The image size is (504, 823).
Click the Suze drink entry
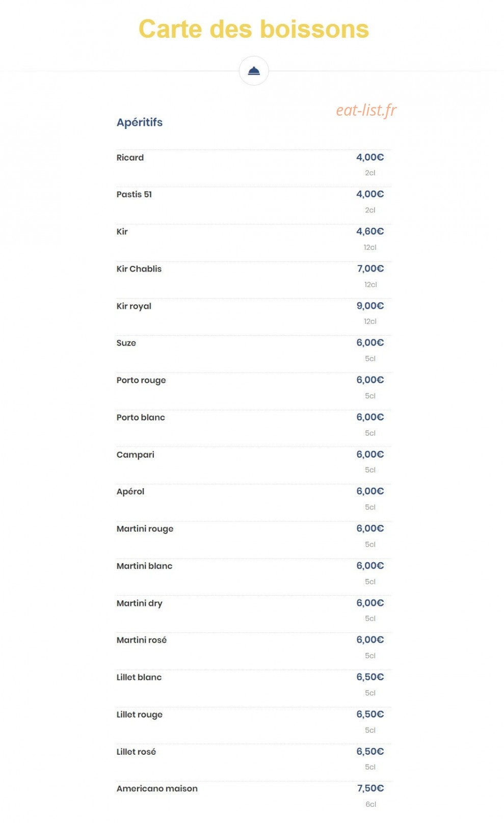pyautogui.click(x=126, y=343)
